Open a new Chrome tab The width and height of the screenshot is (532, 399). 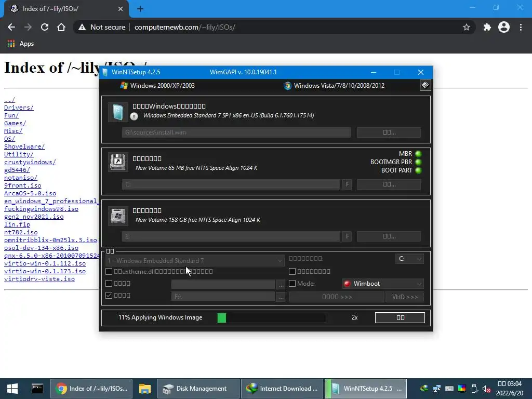(140, 9)
